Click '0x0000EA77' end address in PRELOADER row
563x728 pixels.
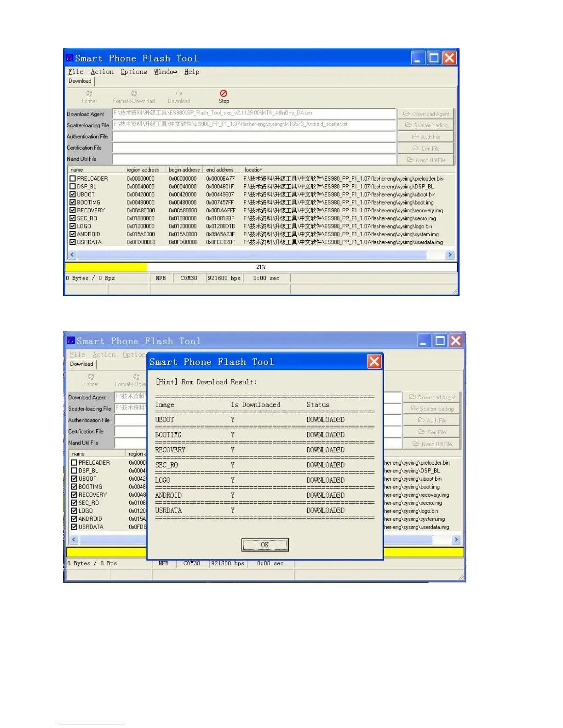coord(220,178)
